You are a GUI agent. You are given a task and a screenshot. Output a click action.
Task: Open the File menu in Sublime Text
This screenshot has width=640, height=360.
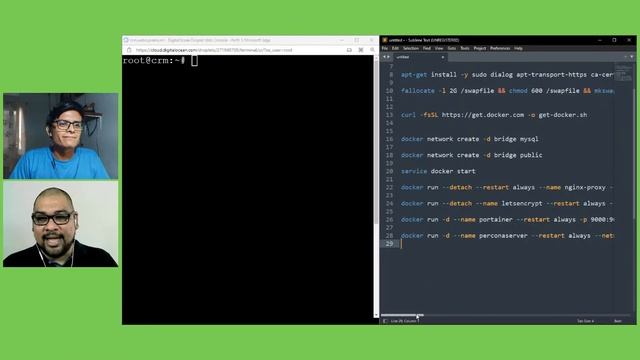pos(384,48)
